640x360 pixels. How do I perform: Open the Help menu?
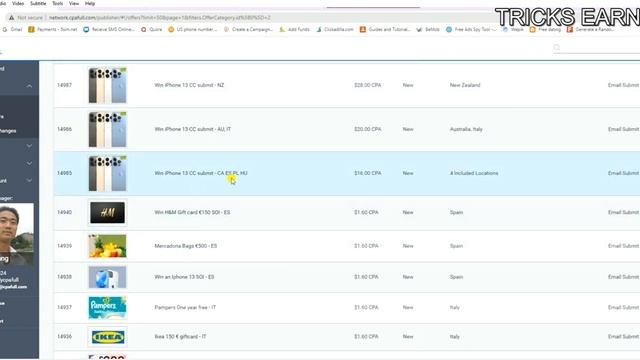(x=90, y=3)
